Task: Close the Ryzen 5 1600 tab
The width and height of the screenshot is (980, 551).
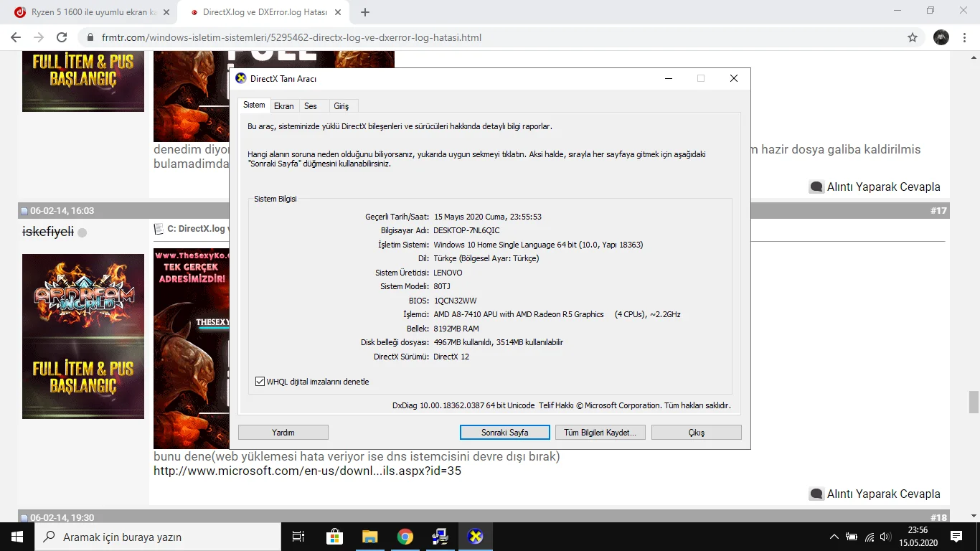Action: click(x=167, y=12)
